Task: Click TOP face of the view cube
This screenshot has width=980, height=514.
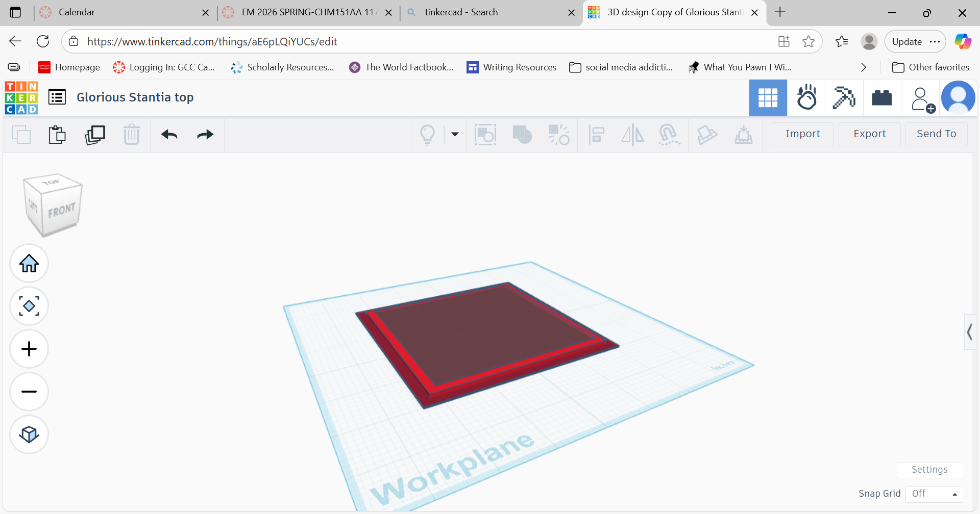Action: pyautogui.click(x=51, y=182)
